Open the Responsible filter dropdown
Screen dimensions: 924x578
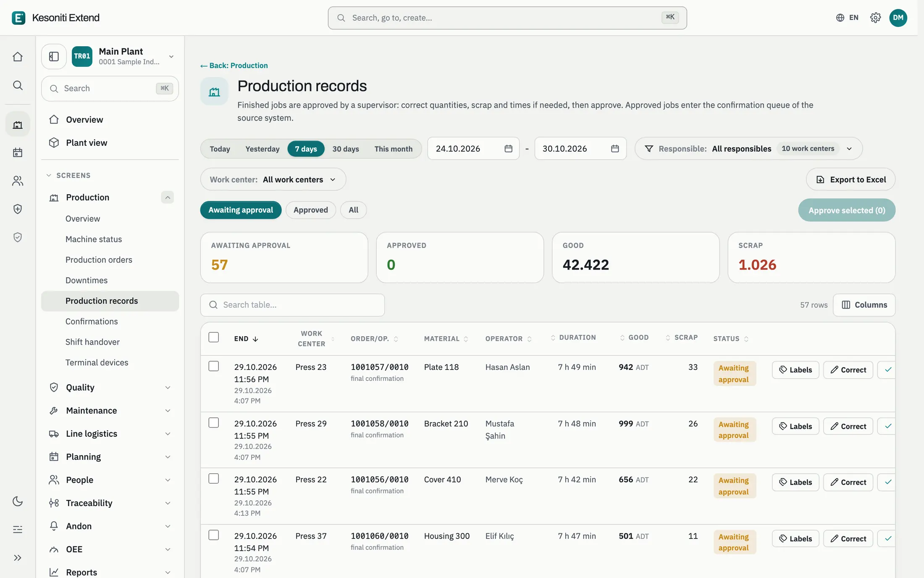click(x=748, y=148)
